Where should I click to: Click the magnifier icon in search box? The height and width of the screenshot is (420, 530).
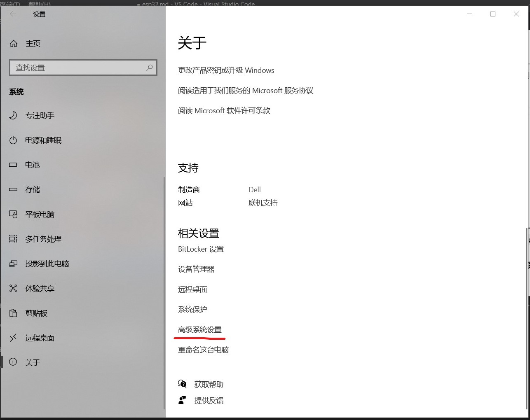click(x=150, y=68)
